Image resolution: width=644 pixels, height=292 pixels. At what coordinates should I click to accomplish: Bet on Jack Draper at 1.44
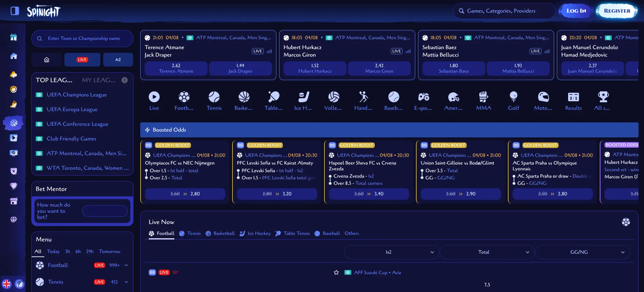tap(240, 68)
